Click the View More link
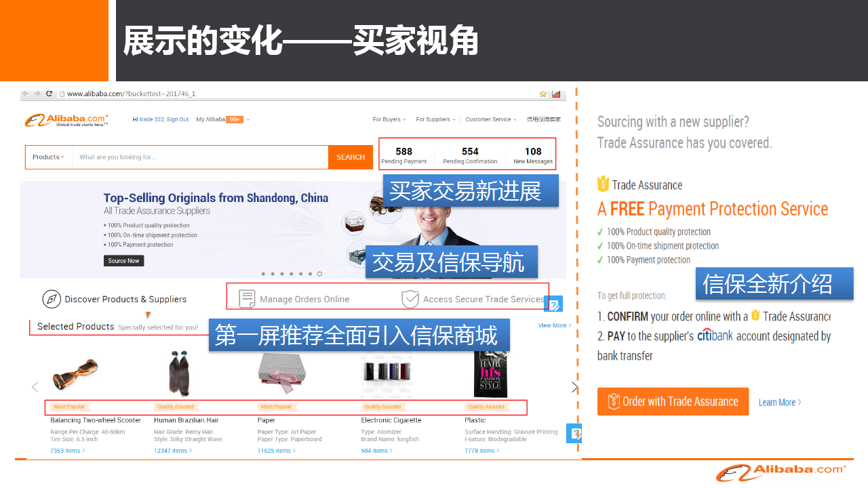Screen dimensions: 868x488 pyautogui.click(x=555, y=325)
